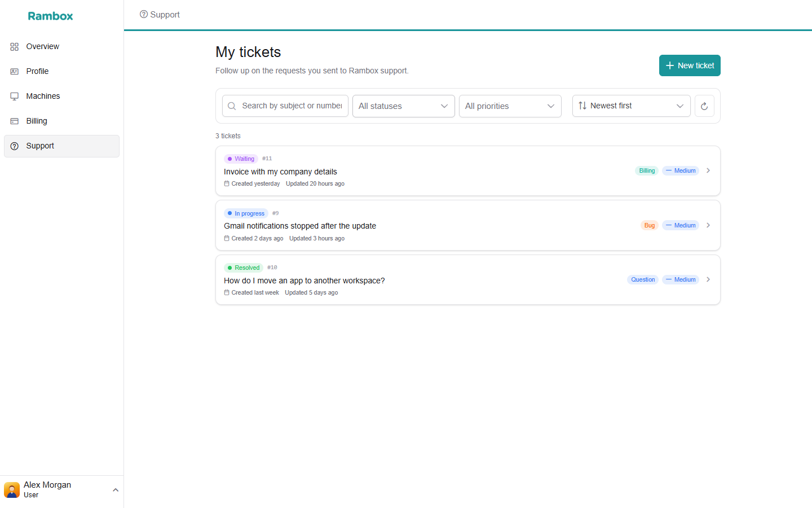Screen dimensions: 812x508
Task: Click the breadcrumb Support question icon
Action: click(144, 15)
